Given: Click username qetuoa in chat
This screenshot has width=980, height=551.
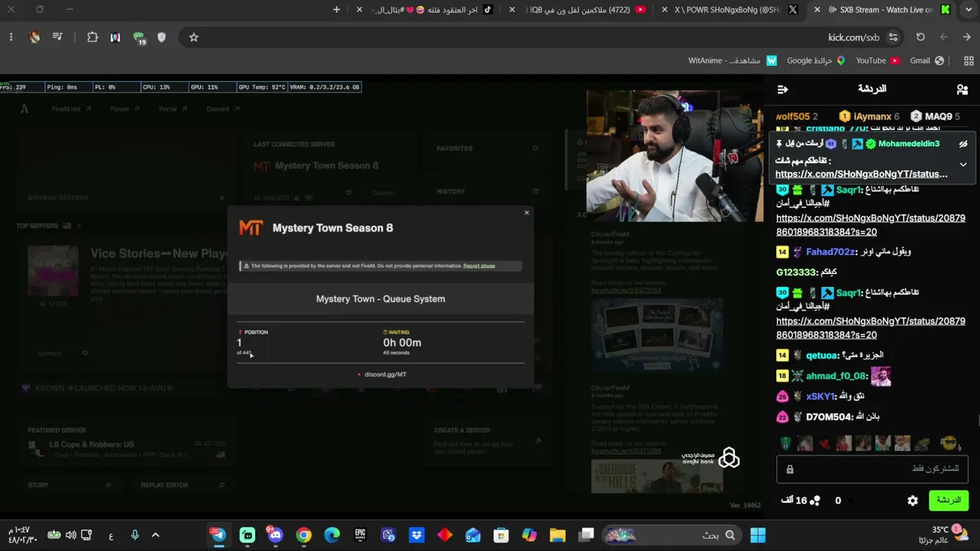Looking at the screenshot, I should tap(822, 355).
